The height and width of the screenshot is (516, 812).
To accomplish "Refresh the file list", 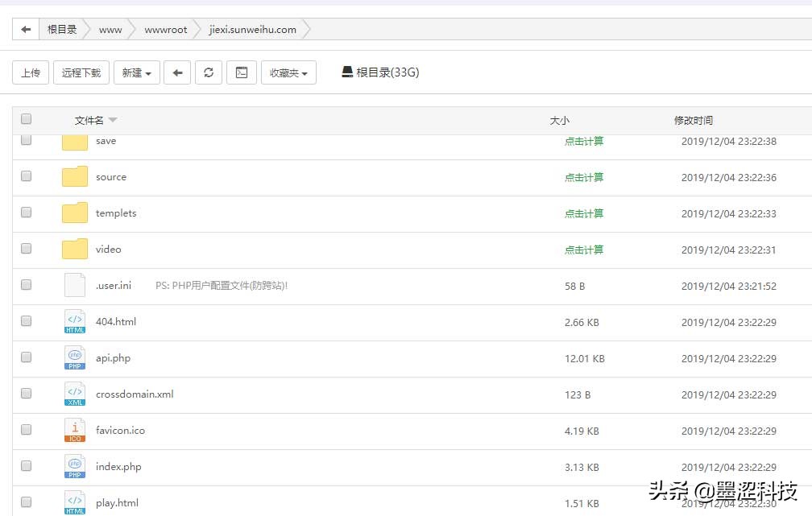I will [209, 72].
